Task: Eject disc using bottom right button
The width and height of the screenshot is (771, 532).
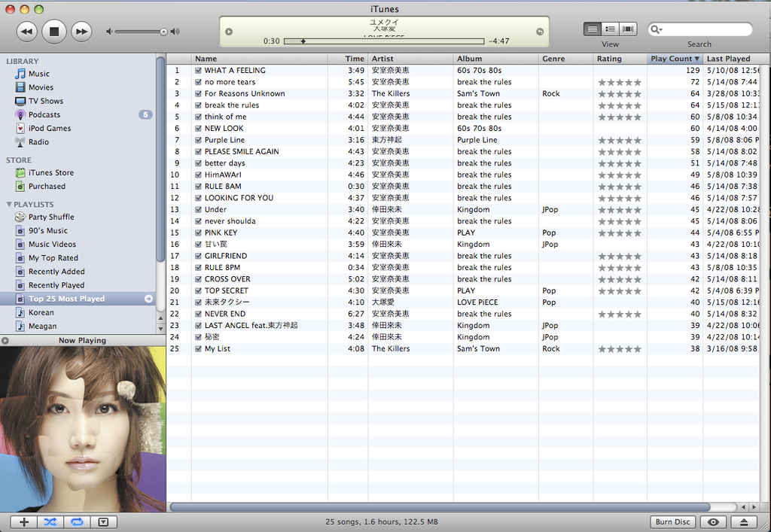Action: pos(743,521)
